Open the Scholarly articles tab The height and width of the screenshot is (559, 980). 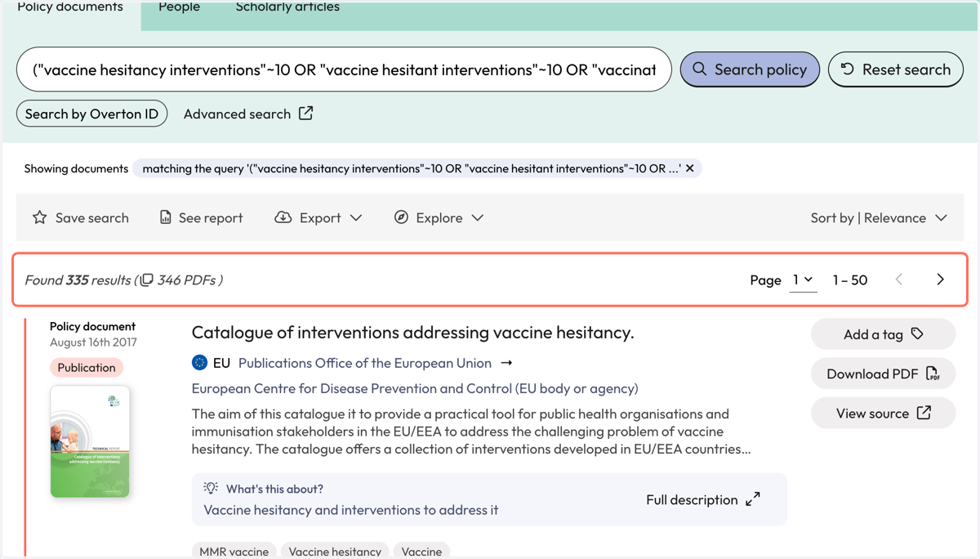pyautogui.click(x=287, y=7)
